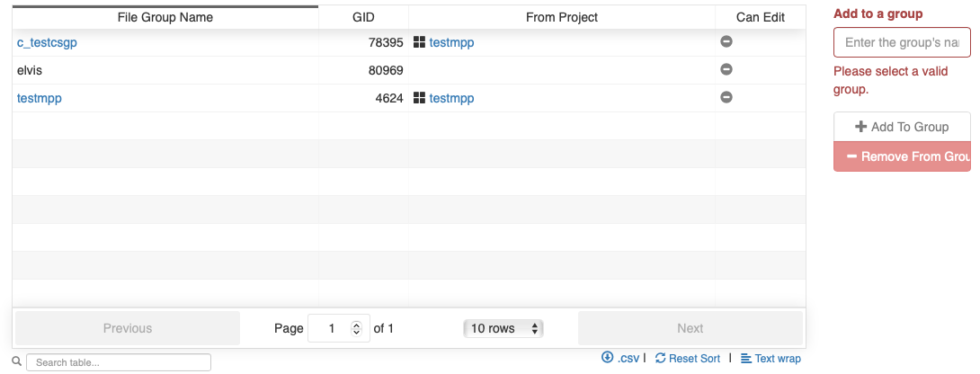
Task: Click project grid icon in testmpp row
Action: point(419,98)
